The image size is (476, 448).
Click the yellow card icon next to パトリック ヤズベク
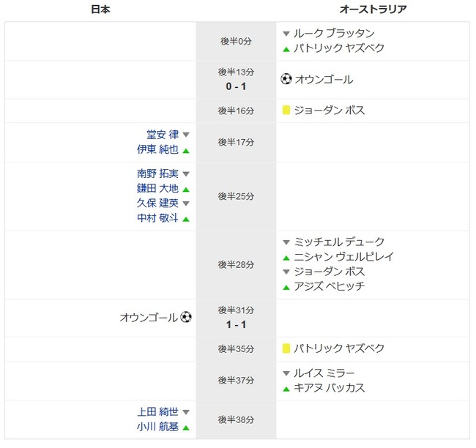pyautogui.click(x=286, y=348)
